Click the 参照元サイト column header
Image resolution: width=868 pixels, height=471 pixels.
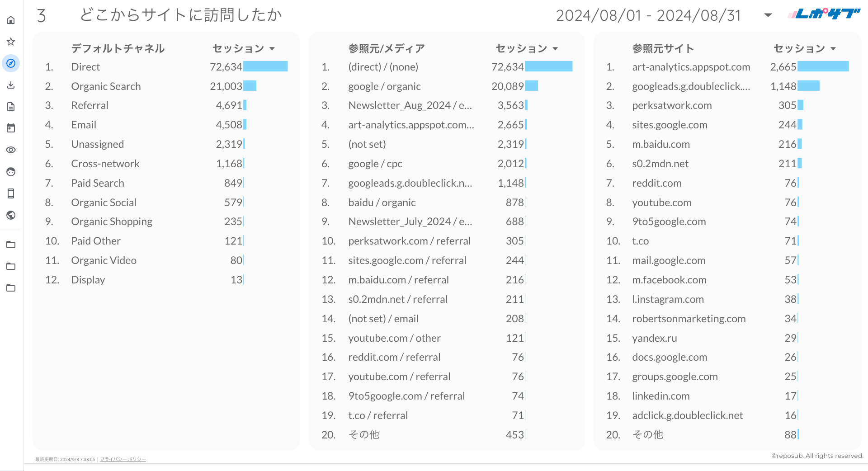point(663,48)
